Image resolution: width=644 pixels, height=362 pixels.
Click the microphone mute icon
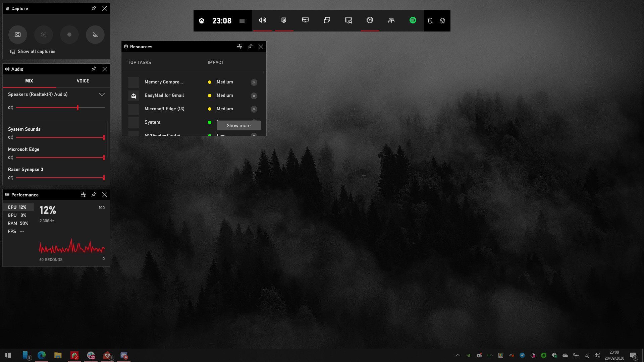[x=94, y=35]
